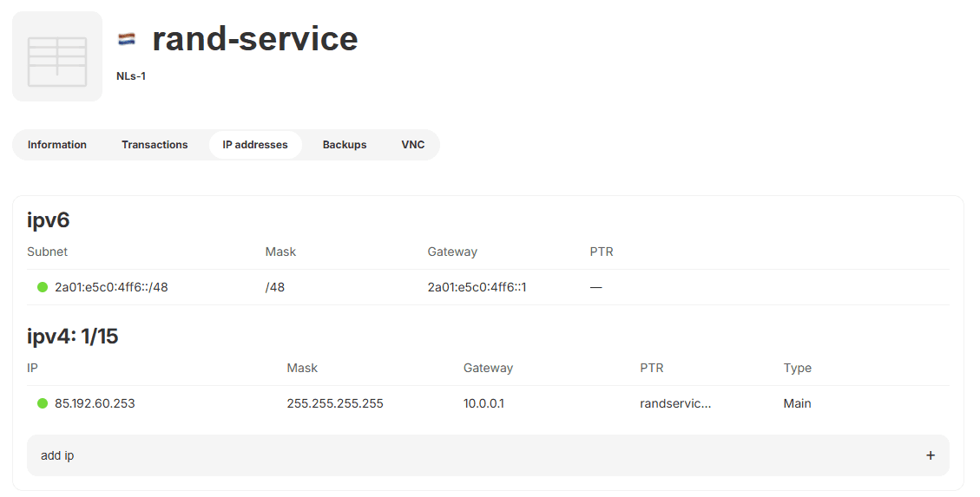Click the truncated PTR value randservic...

click(x=675, y=403)
